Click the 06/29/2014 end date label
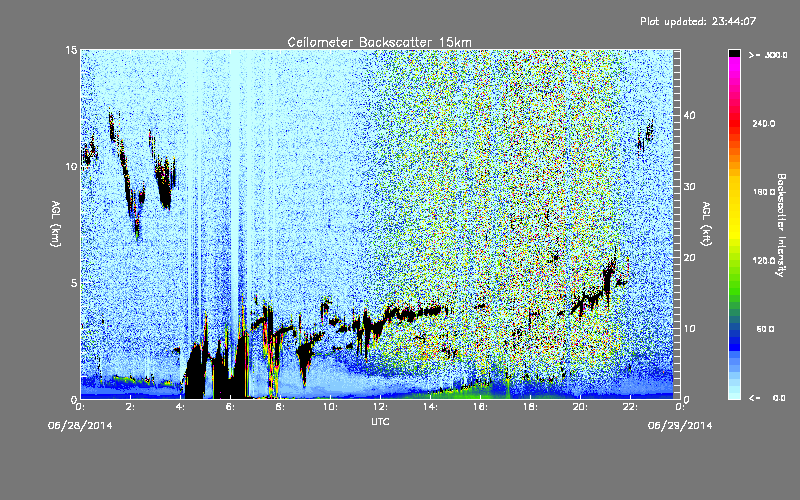 point(680,426)
